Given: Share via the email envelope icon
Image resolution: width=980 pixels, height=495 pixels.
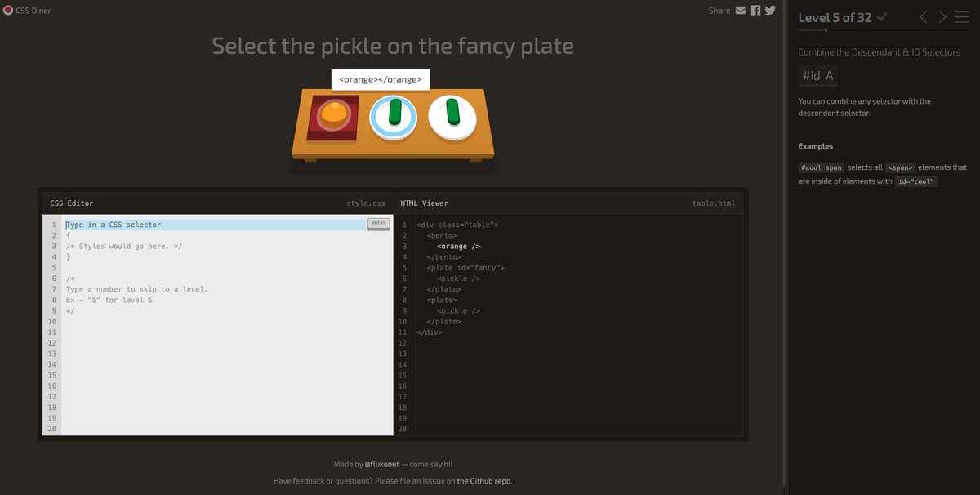Looking at the screenshot, I should coord(741,11).
